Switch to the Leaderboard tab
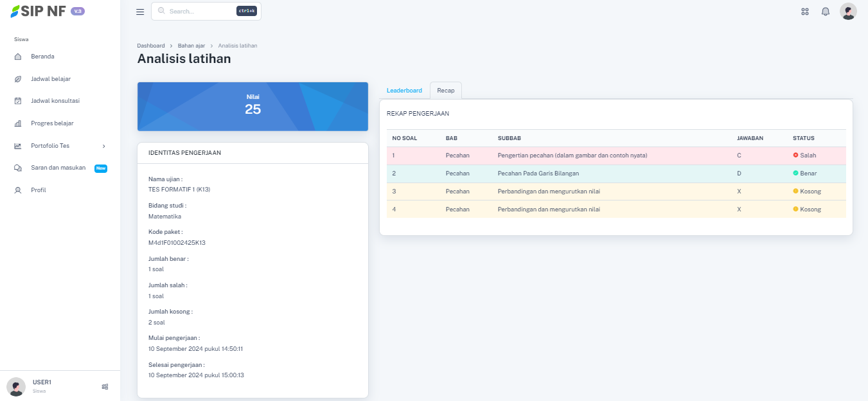 pyautogui.click(x=404, y=91)
